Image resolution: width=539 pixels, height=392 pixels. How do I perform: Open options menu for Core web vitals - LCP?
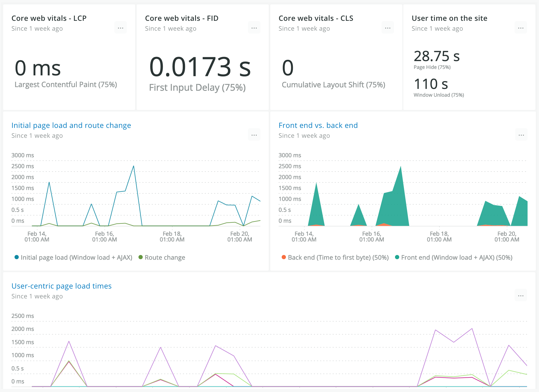click(x=121, y=28)
